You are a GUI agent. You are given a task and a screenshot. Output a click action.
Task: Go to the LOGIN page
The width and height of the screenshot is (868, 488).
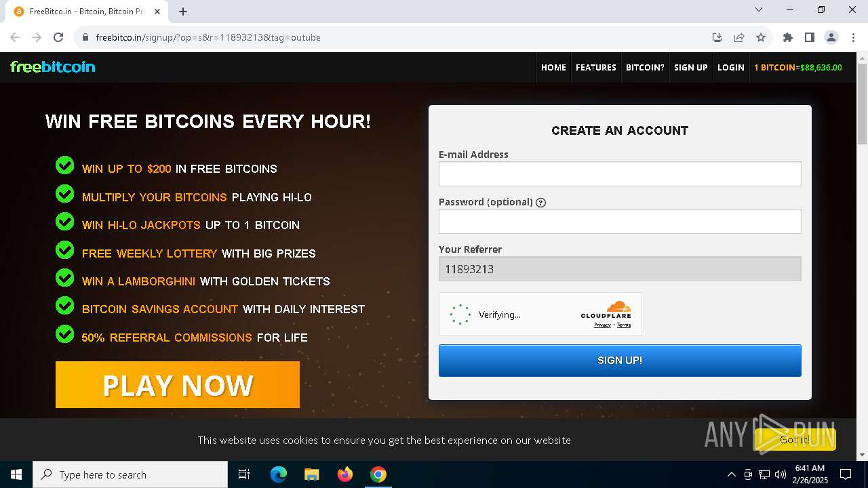(x=731, y=67)
